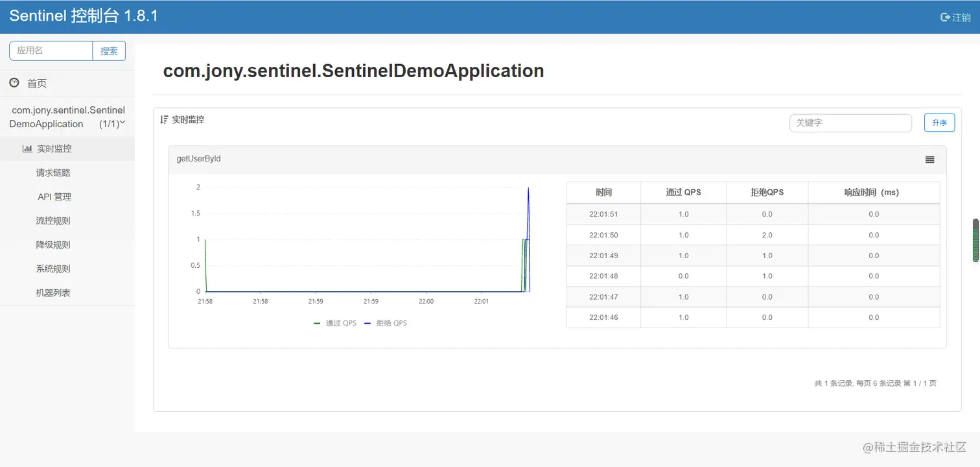Select 流控规则 menu item
This screenshot has width=980, height=467.
[53, 221]
